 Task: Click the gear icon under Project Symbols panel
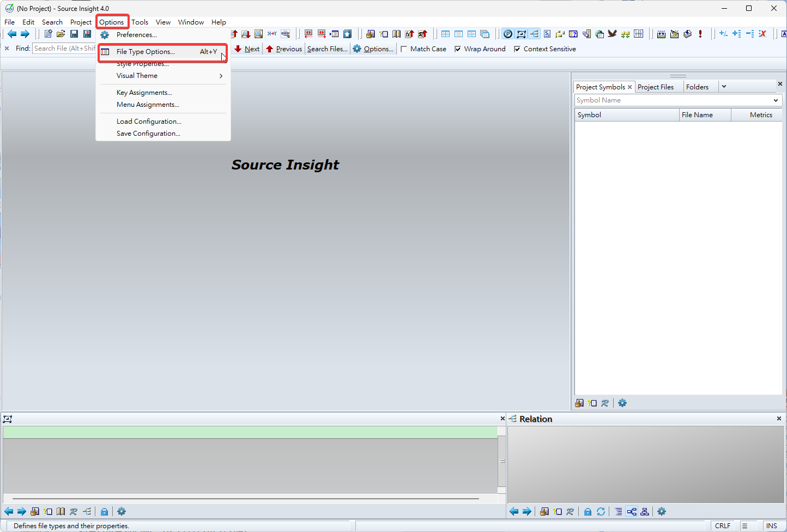point(622,403)
